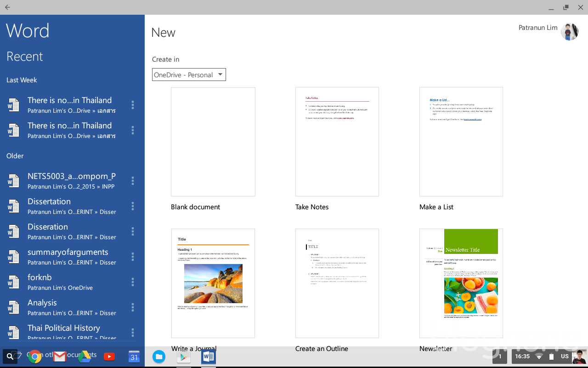Open three-dot menu for Thai Political History

(133, 333)
